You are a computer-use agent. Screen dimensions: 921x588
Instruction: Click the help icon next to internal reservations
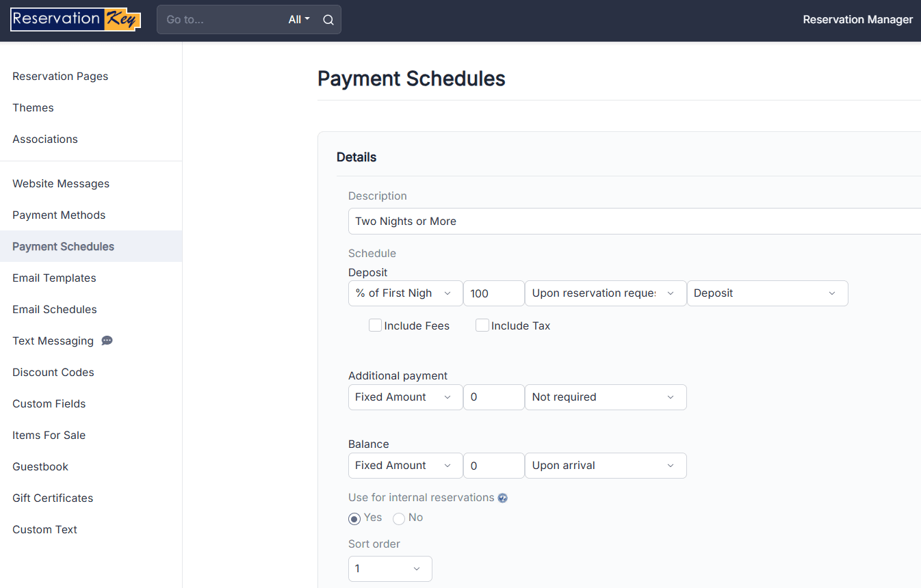click(503, 497)
